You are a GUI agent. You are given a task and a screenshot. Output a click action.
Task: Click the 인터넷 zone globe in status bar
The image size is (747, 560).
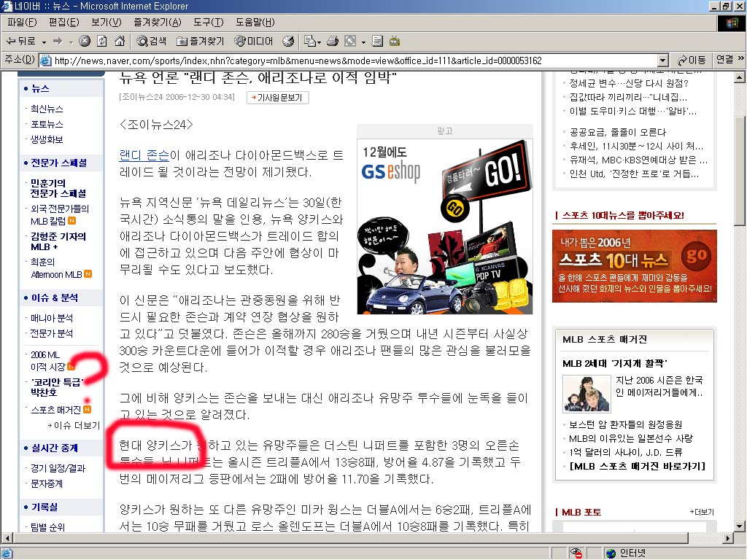(611, 553)
